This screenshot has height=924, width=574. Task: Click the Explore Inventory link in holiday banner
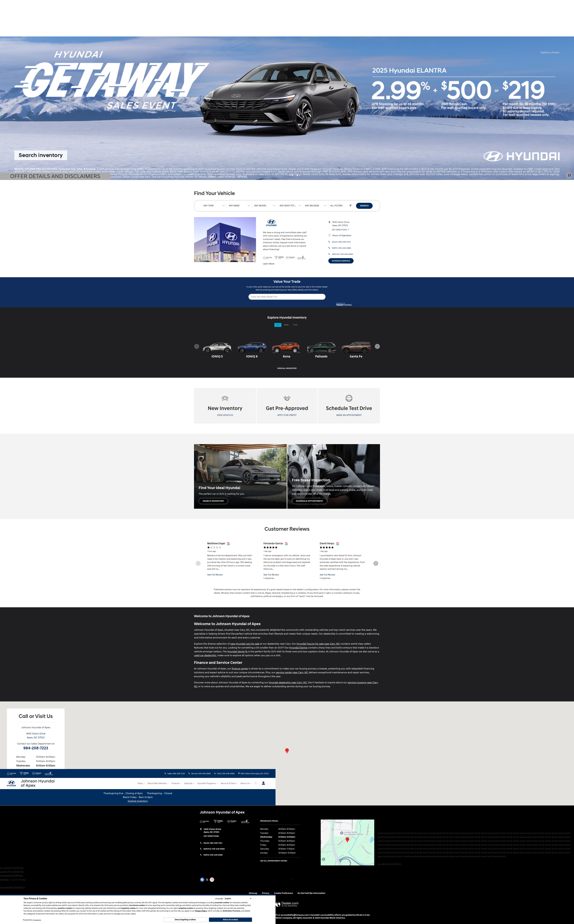138,801
